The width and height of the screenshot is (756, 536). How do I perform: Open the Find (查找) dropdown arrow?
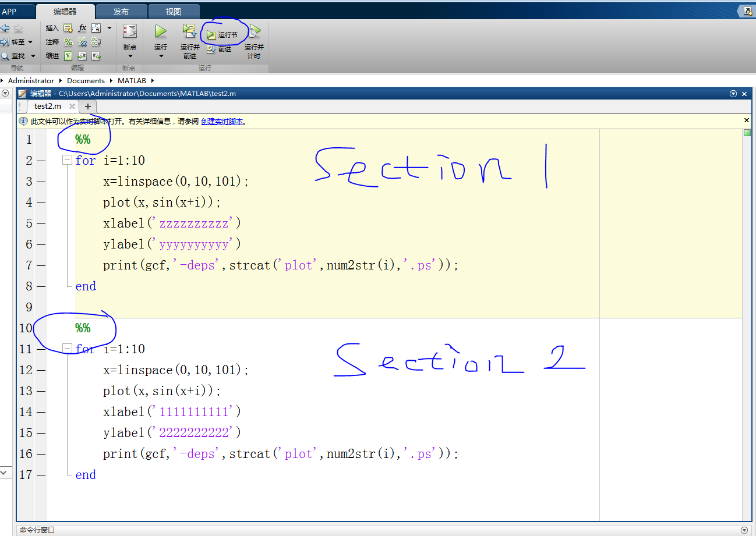point(33,56)
